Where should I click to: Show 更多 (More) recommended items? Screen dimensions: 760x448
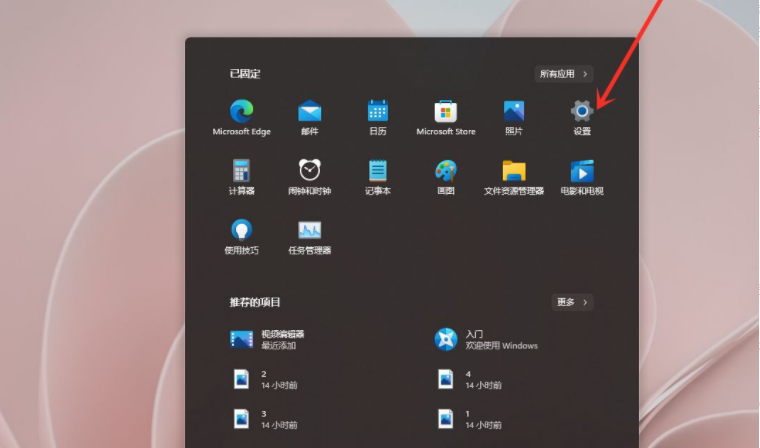pyautogui.click(x=572, y=302)
